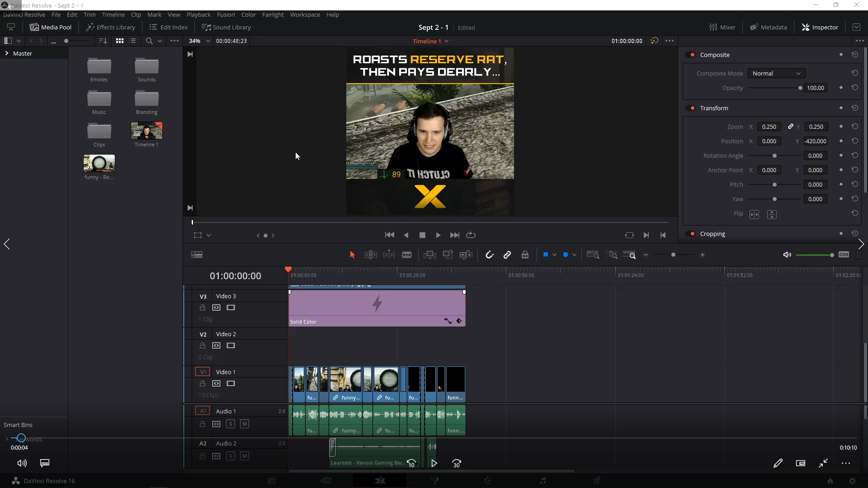Expand the Master bin tree

[x=7, y=53]
